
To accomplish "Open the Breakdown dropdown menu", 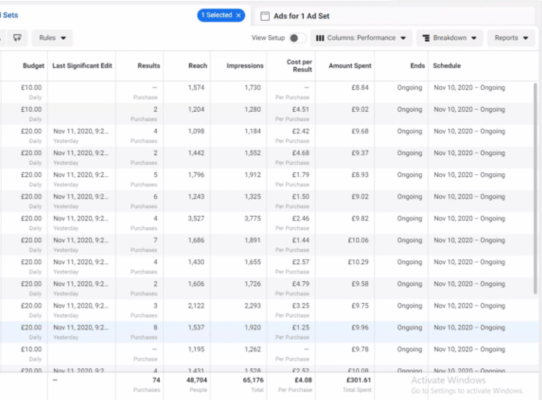I will tap(450, 38).
